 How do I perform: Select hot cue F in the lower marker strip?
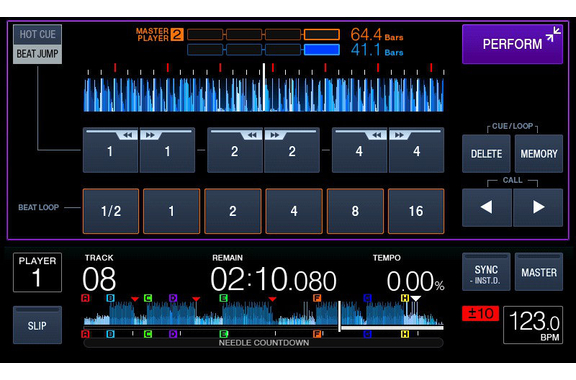tap(317, 334)
